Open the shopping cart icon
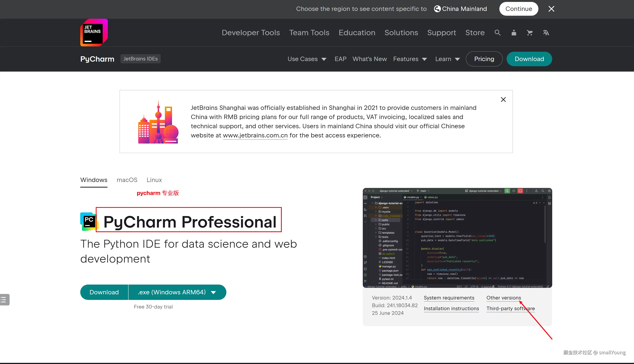The width and height of the screenshot is (634, 364). tap(529, 33)
